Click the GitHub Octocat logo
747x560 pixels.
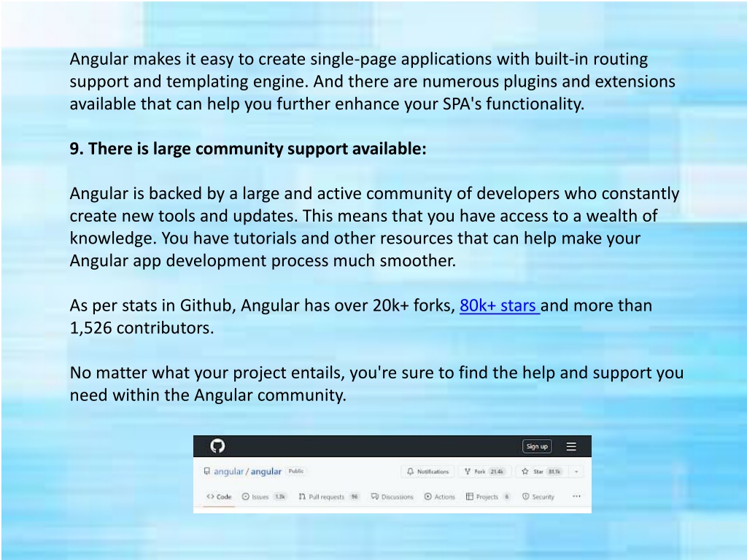217,446
